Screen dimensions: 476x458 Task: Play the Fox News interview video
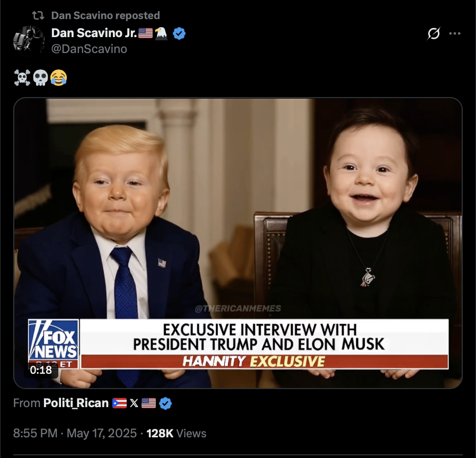(x=238, y=243)
